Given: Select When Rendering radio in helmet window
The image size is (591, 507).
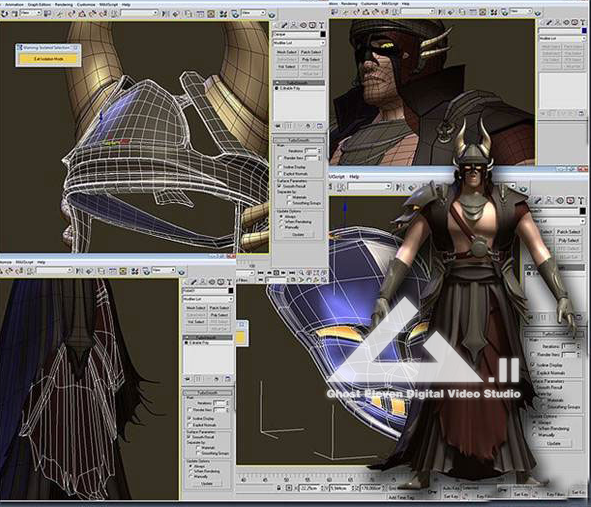Looking at the screenshot, I should pyautogui.click(x=281, y=222).
